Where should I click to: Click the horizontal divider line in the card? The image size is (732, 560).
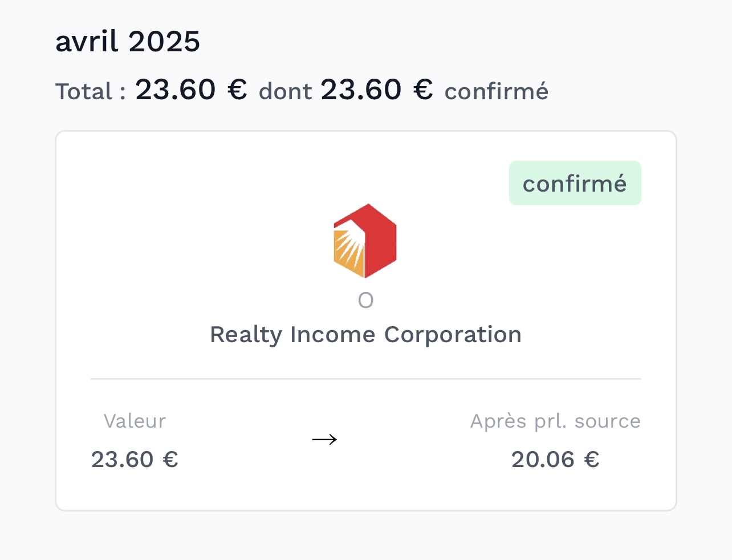coord(365,379)
